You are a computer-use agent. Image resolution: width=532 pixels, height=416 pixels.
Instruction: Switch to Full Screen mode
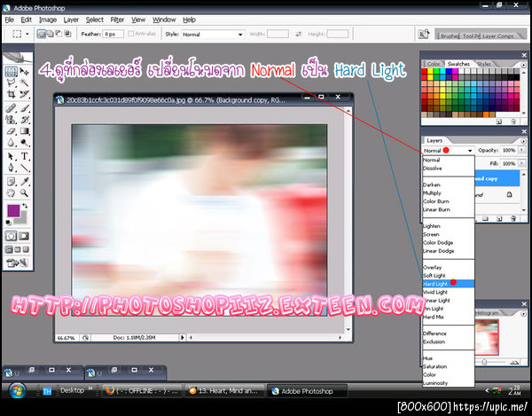[x=26, y=250]
